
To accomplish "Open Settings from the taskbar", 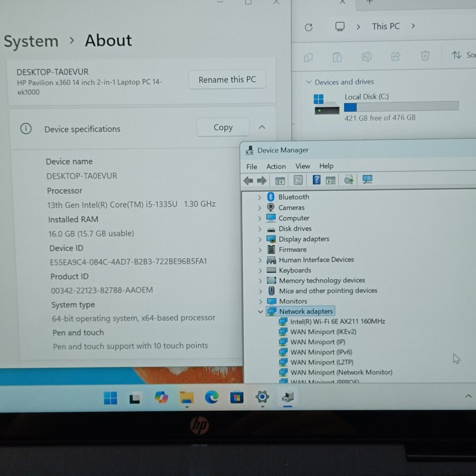I will (x=262, y=398).
